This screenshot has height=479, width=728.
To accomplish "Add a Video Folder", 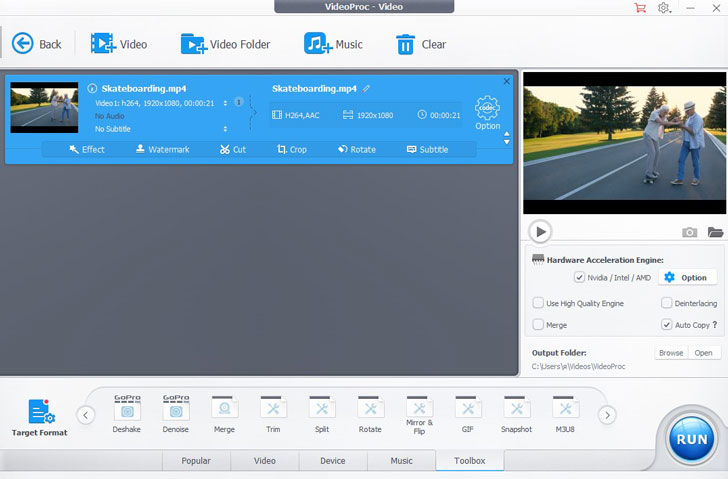I will tap(225, 44).
